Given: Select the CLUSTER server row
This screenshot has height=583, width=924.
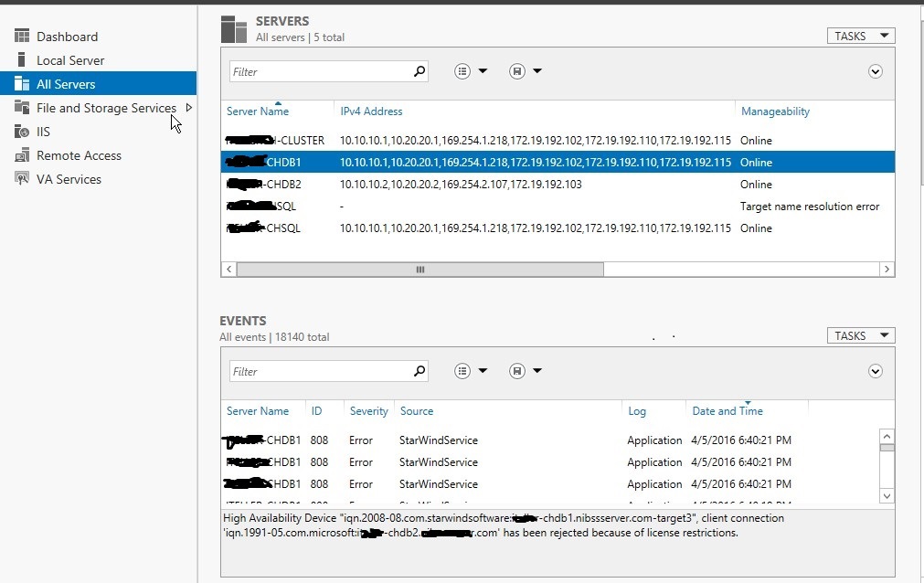Looking at the screenshot, I should coord(558,141).
